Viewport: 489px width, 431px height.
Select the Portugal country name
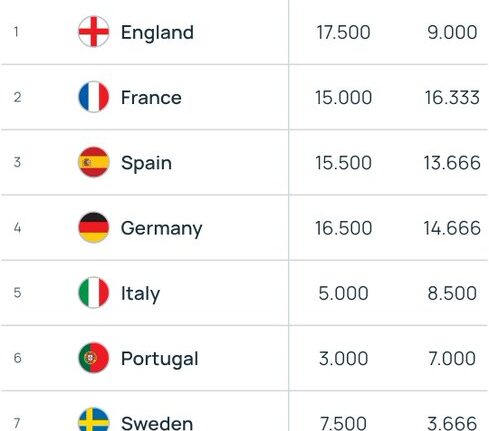point(159,359)
